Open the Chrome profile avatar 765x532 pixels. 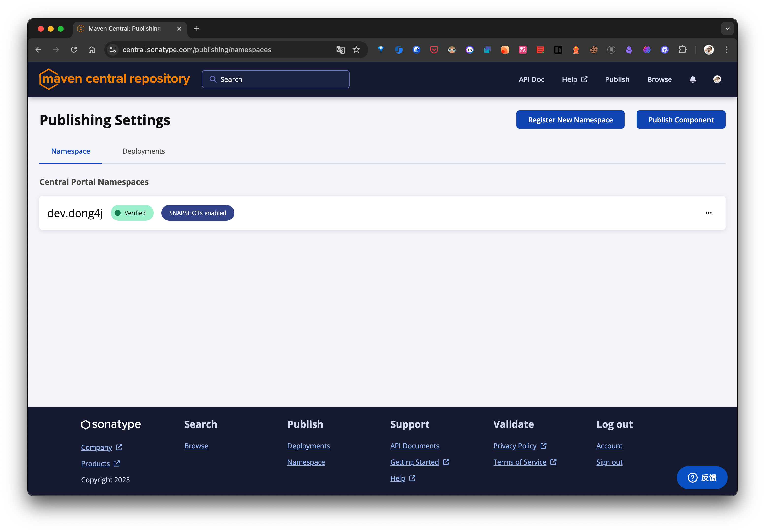click(709, 50)
